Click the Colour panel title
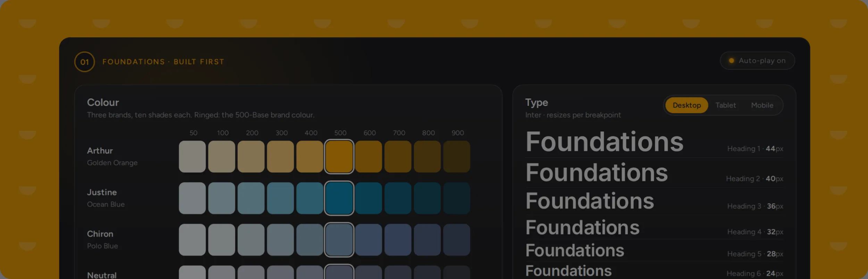The image size is (868, 279). tap(103, 102)
